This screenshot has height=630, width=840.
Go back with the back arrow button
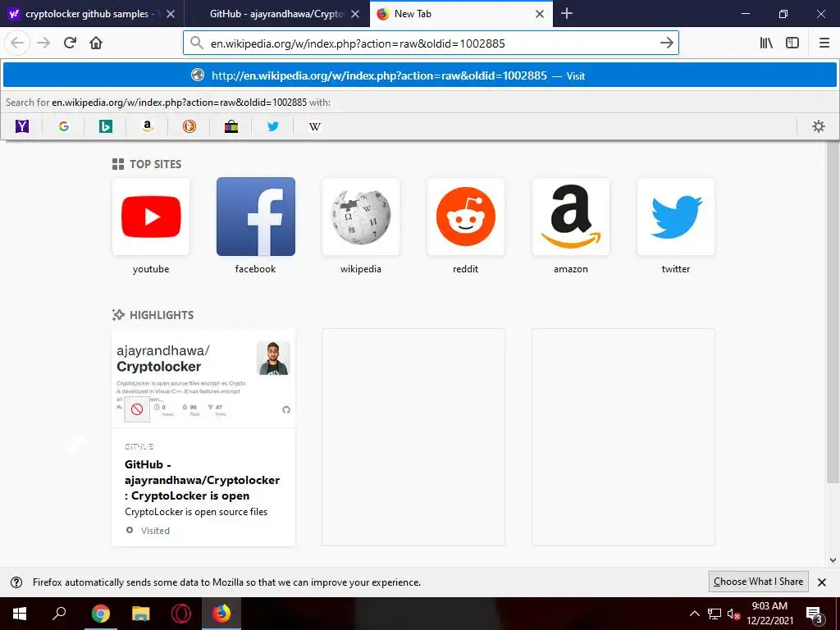click(x=18, y=43)
